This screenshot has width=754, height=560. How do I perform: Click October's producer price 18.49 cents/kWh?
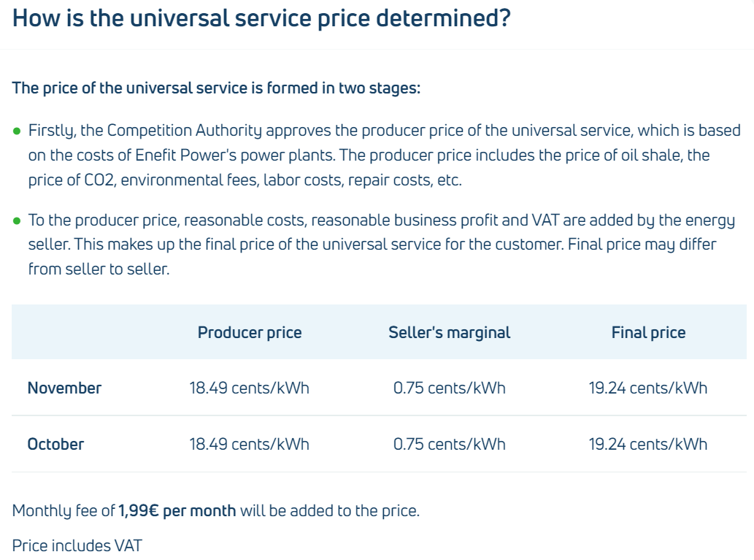250,444
